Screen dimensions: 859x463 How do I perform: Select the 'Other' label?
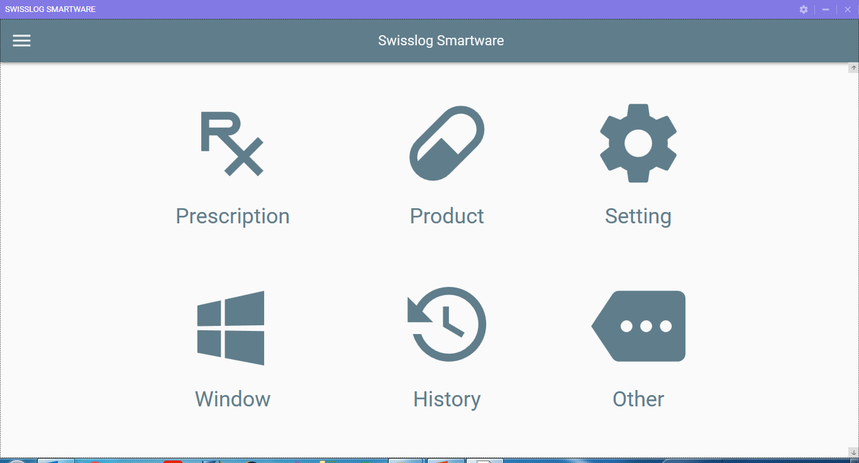pos(638,399)
